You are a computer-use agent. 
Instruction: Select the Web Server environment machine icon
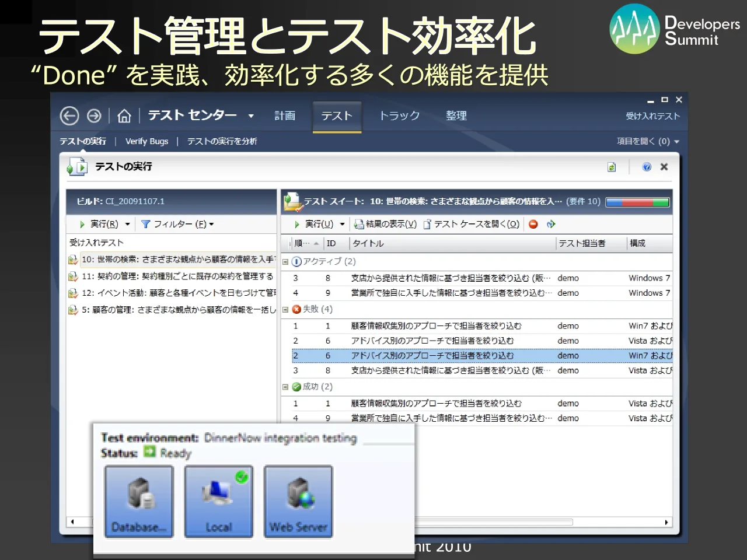tap(298, 502)
